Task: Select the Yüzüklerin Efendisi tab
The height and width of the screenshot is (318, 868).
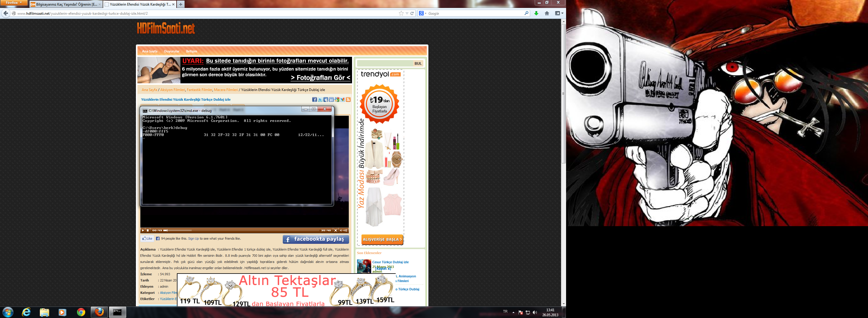Action: click(x=140, y=4)
